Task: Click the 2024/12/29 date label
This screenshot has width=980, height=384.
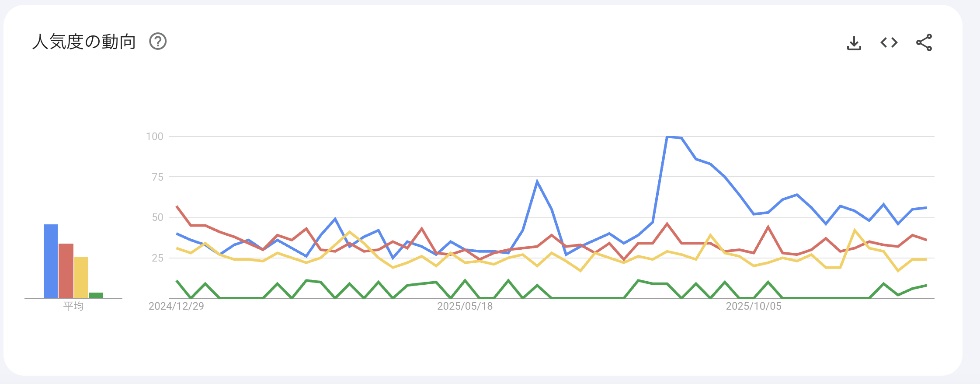Action: (x=176, y=306)
